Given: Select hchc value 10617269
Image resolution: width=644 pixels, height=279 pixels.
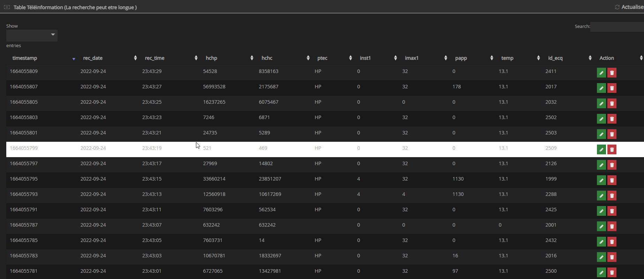Looking at the screenshot, I should 270,194.
